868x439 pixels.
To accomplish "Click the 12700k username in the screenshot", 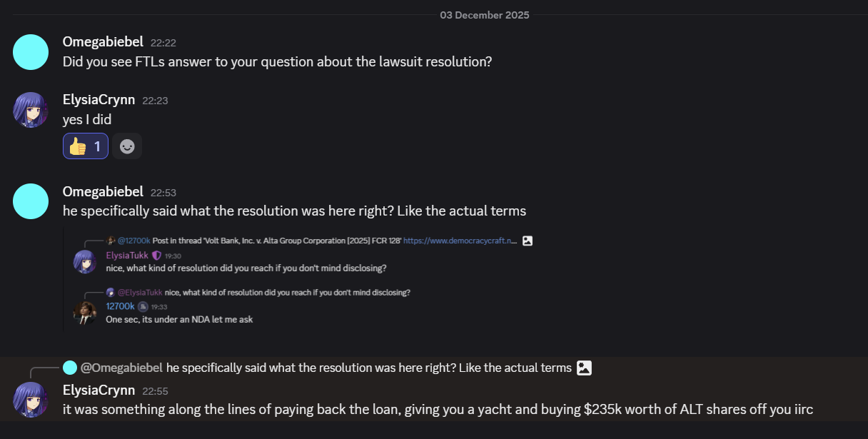I will pos(120,306).
